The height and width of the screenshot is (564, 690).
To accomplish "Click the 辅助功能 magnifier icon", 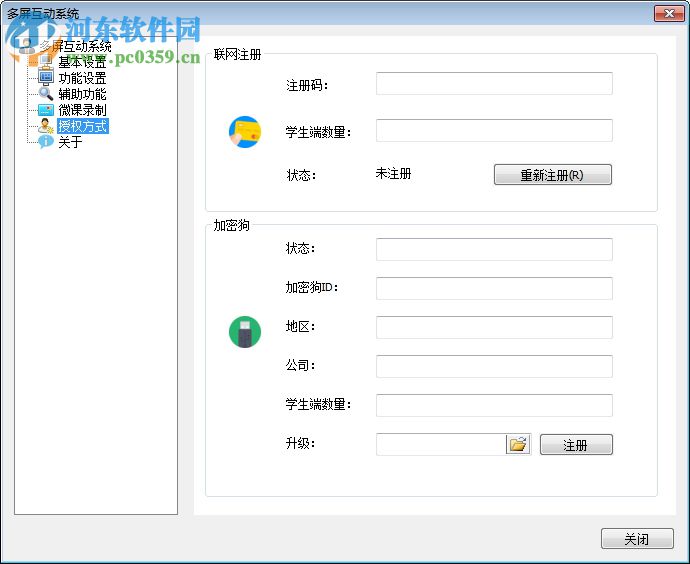I will (x=46, y=94).
